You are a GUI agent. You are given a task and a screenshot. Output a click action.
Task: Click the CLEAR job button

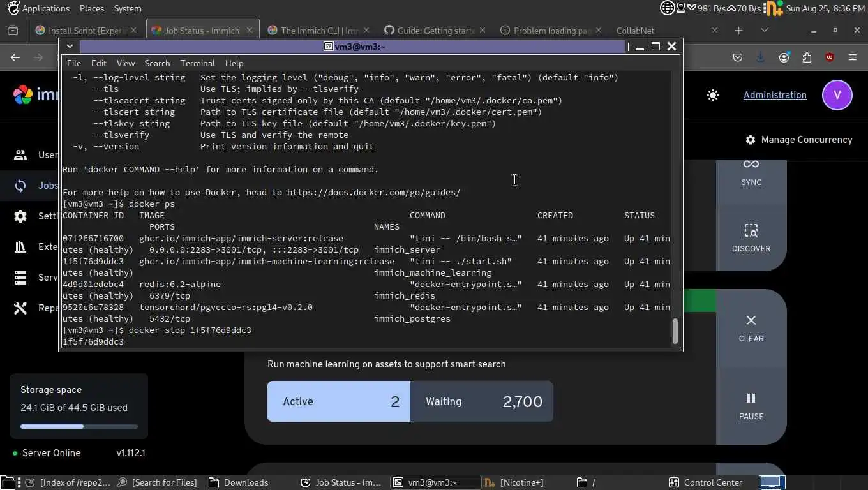751,328
